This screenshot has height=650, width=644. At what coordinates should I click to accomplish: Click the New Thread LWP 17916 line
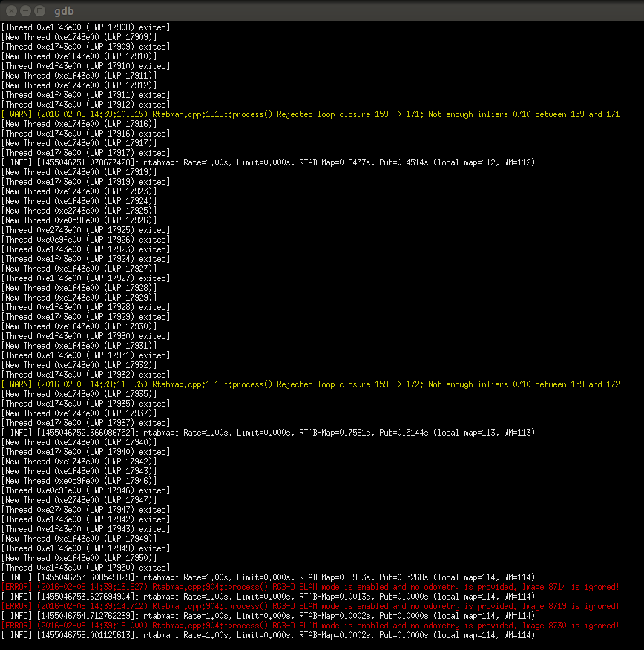click(x=79, y=124)
